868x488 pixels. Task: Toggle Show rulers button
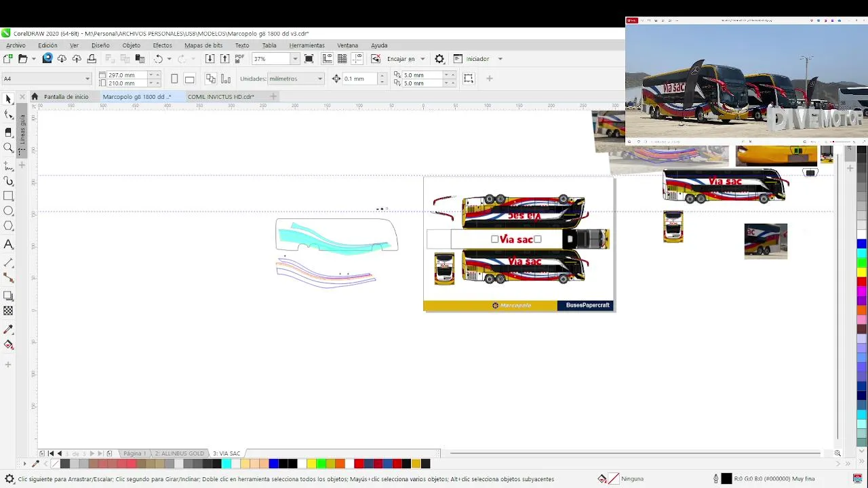328,59
